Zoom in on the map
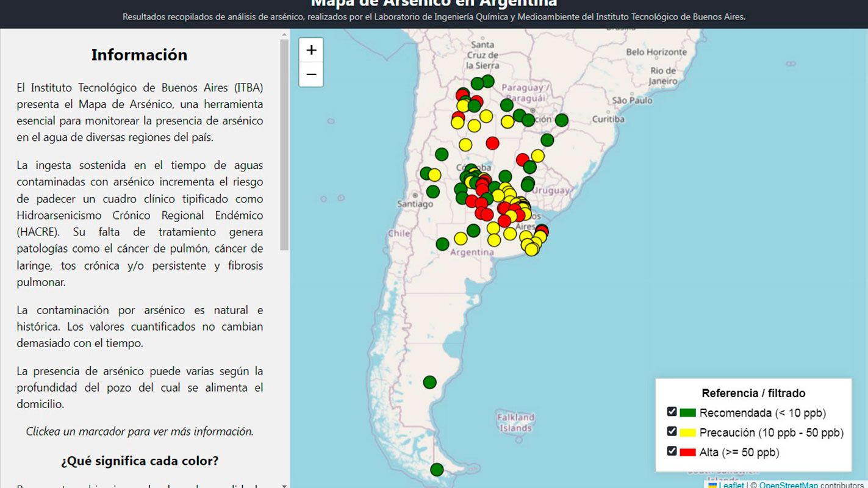This screenshot has height=488, width=868. pyautogui.click(x=311, y=50)
